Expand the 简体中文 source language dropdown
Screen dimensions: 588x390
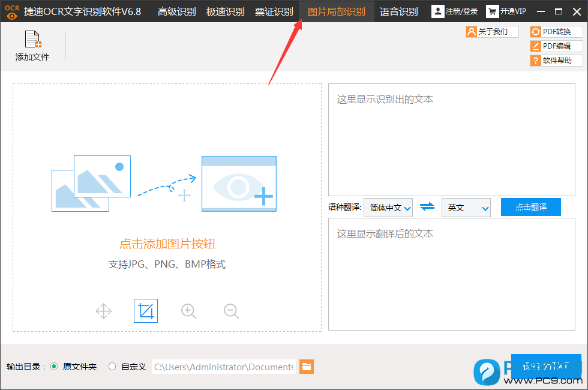(388, 208)
